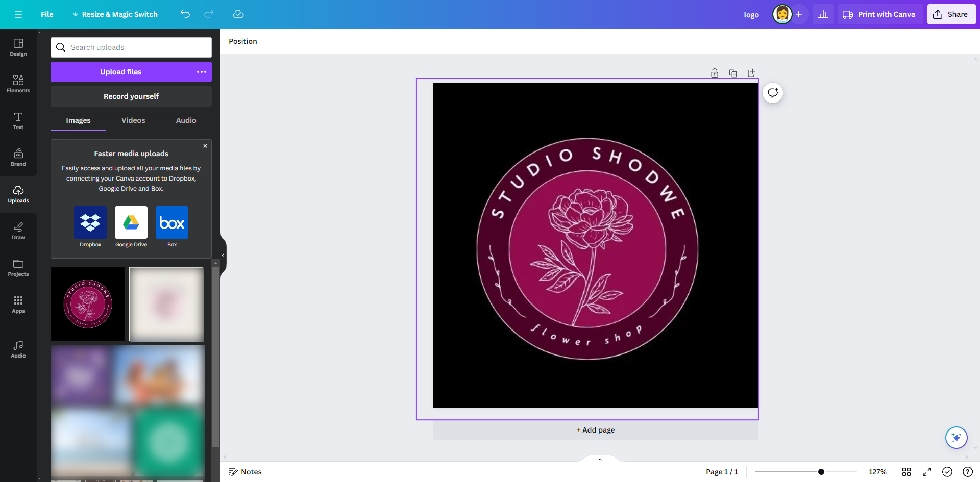The height and width of the screenshot is (482, 980).
Task: Open the Apps panel
Action: click(18, 305)
